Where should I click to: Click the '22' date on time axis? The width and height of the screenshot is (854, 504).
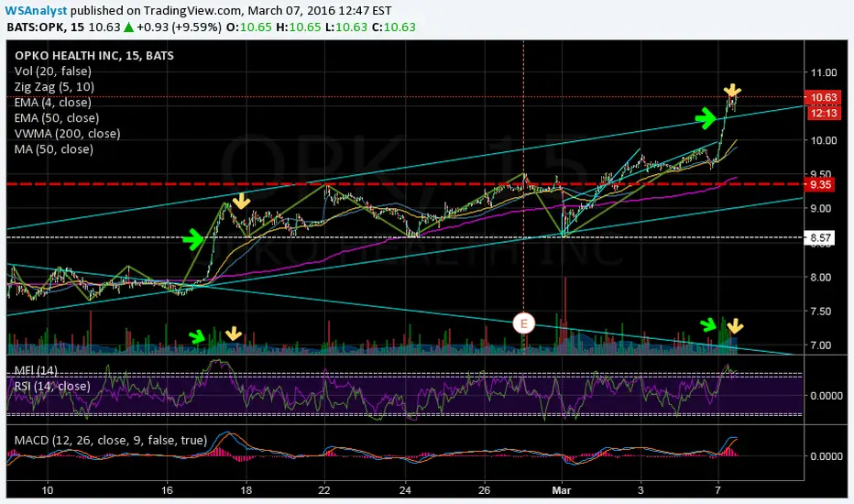point(324,490)
